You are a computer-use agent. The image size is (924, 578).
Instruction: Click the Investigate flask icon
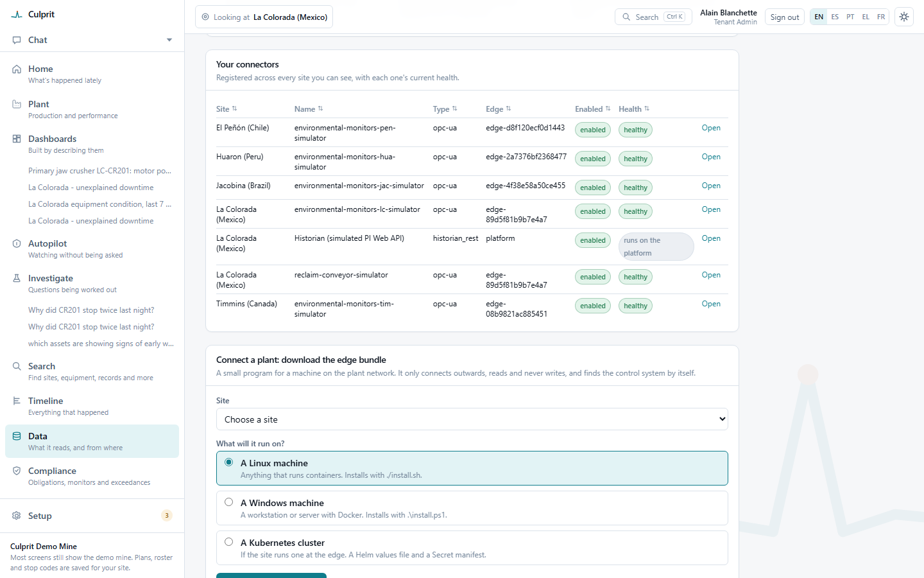tap(17, 278)
